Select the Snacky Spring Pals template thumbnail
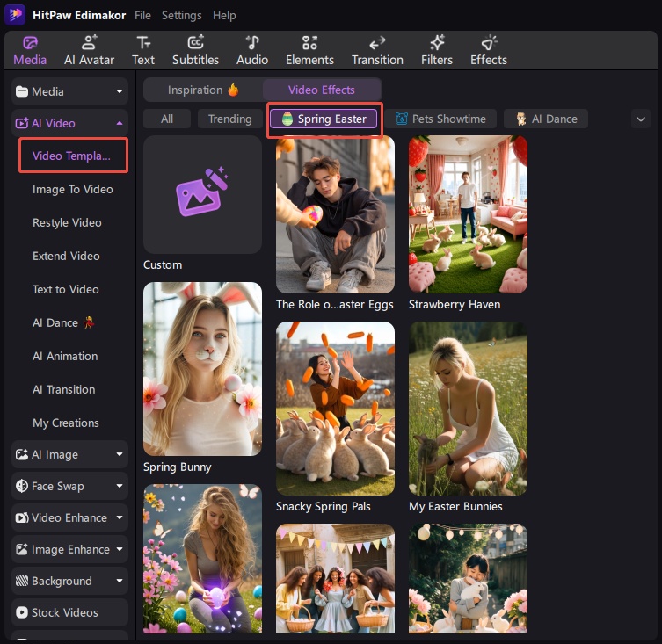The width and height of the screenshot is (662, 644). click(x=335, y=409)
